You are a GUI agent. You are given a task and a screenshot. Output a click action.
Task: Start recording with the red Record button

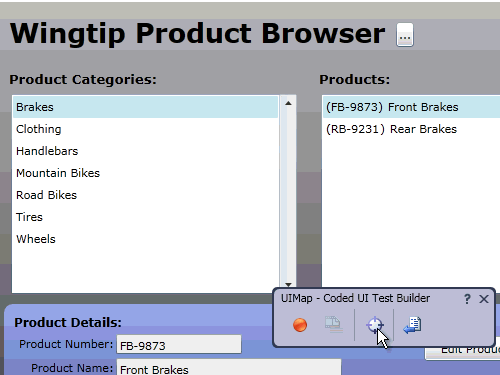point(300,325)
